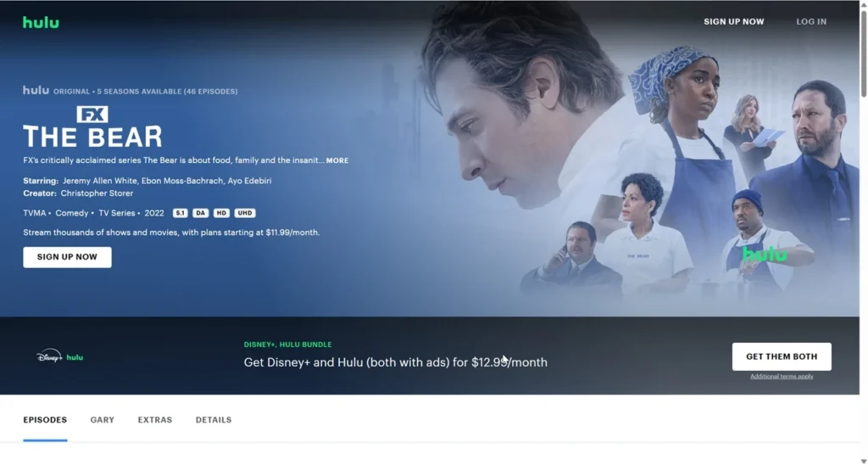868x465 pixels.
Task: Click the DA badge
Action: click(x=200, y=213)
